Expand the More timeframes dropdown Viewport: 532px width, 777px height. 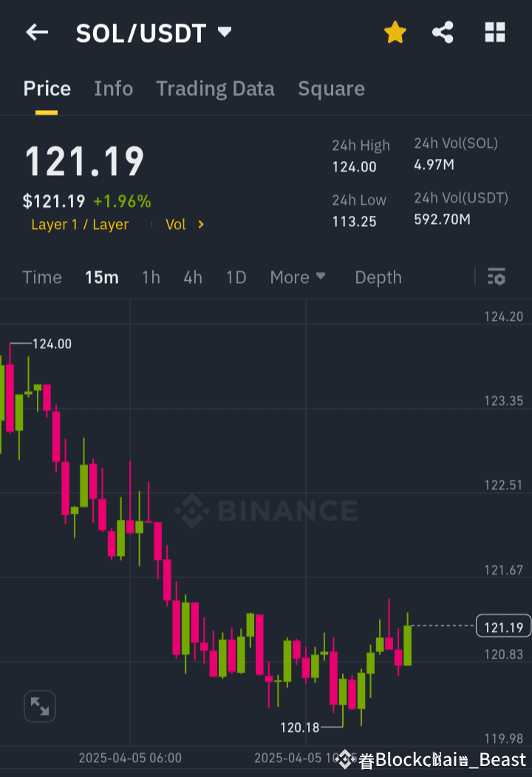(297, 277)
